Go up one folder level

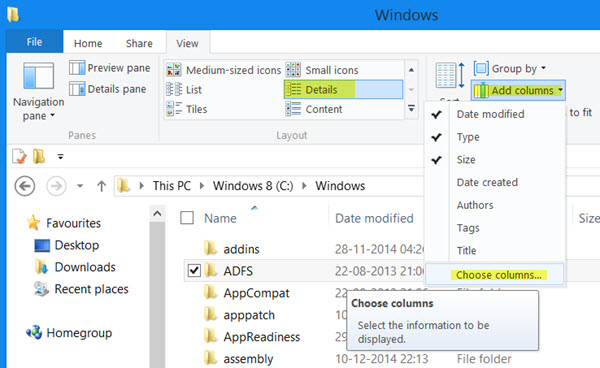(101, 186)
